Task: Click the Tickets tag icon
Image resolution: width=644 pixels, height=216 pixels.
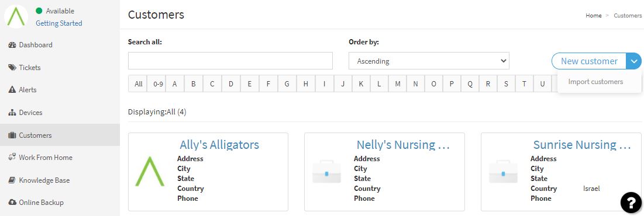Action: pos(12,68)
